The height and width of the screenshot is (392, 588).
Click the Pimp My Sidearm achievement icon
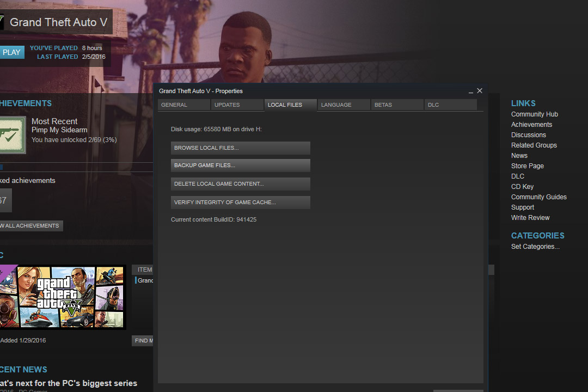pos(13,135)
